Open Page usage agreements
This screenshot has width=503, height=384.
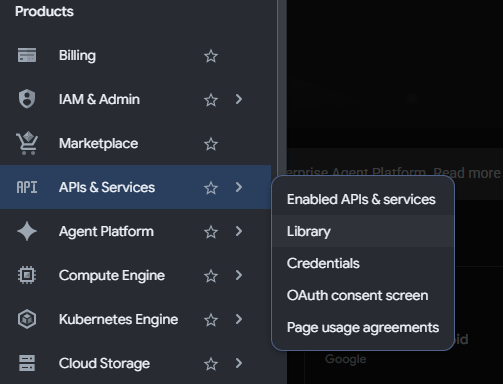point(363,327)
